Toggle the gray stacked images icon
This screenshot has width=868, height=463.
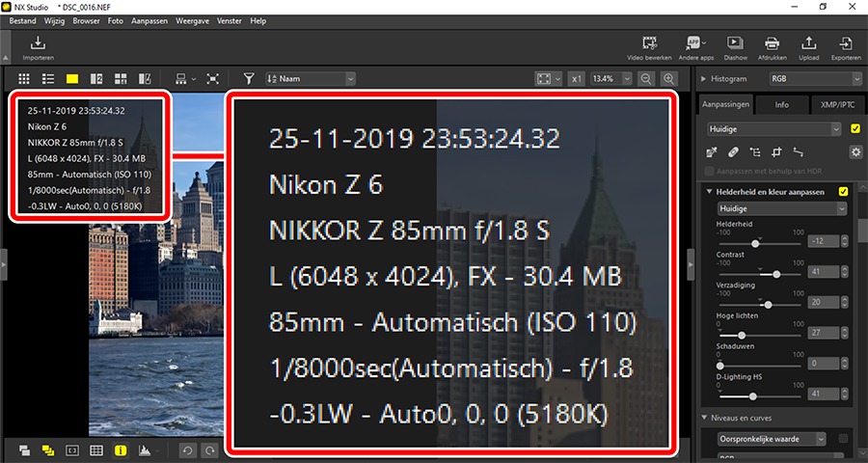tap(24, 450)
